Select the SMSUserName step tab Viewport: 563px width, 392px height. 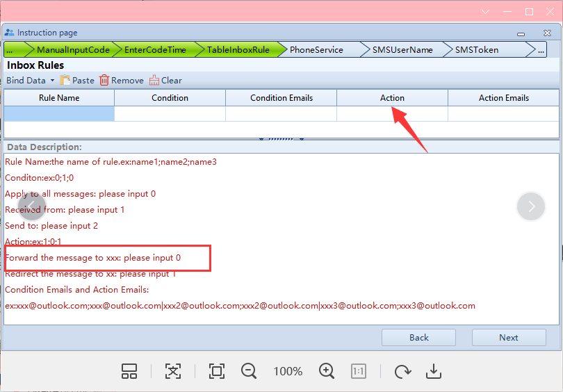(x=402, y=50)
